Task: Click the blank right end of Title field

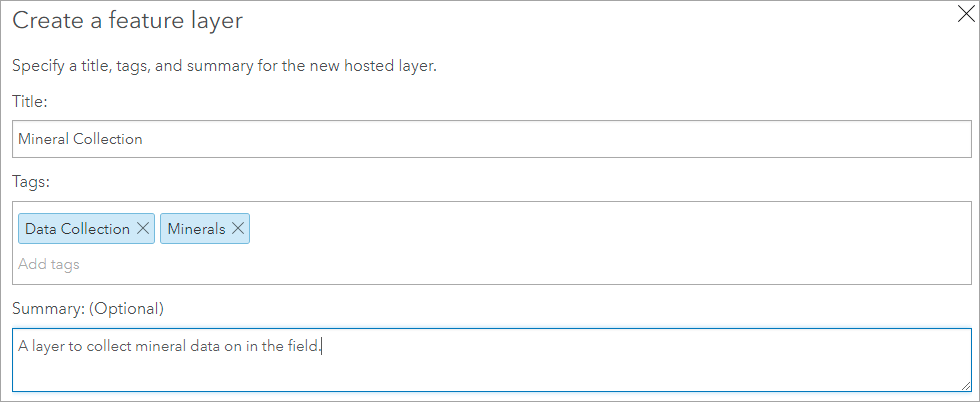Action: click(900, 139)
